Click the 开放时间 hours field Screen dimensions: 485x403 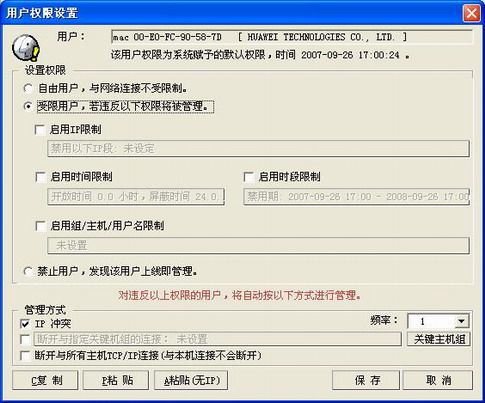click(x=136, y=197)
